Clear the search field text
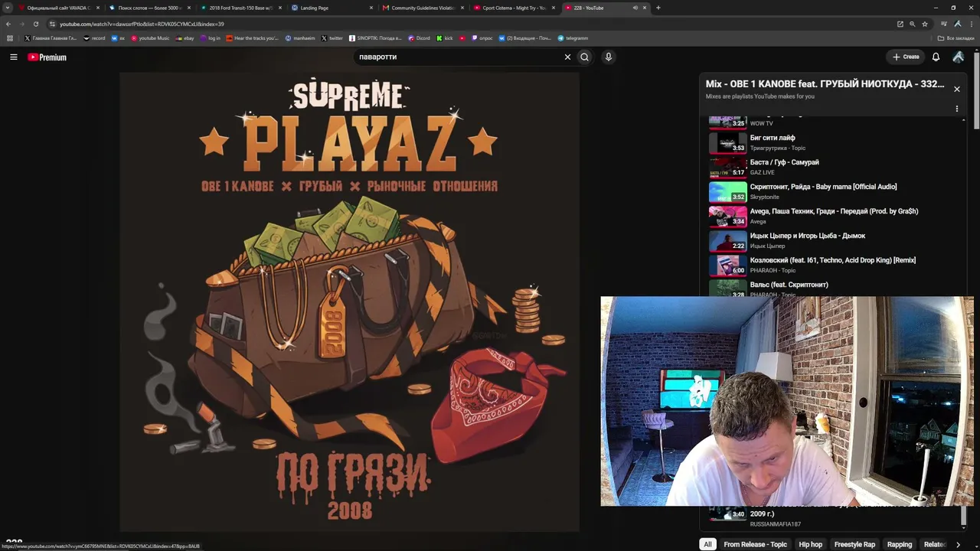 tap(567, 57)
